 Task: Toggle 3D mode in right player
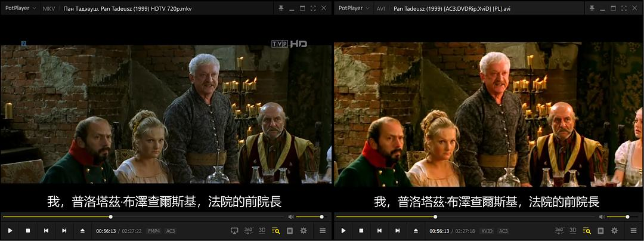[x=573, y=230]
